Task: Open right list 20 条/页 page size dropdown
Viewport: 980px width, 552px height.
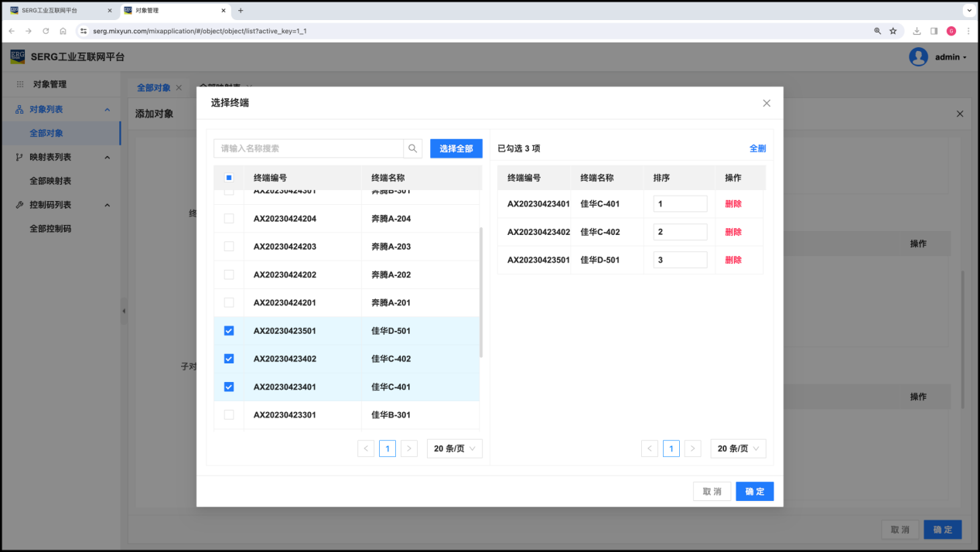Action: (x=739, y=448)
